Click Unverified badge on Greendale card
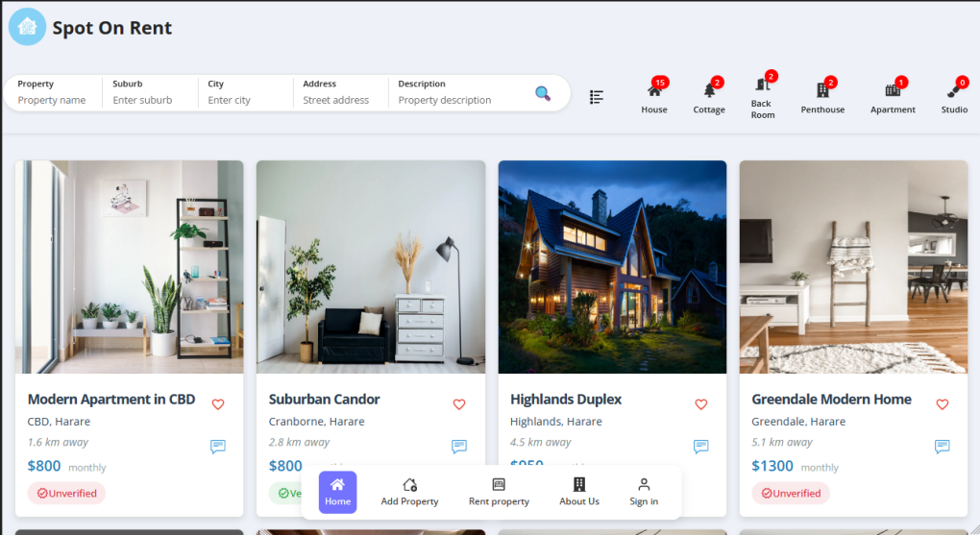Viewport: 980px width, 535px height. pyautogui.click(x=791, y=493)
